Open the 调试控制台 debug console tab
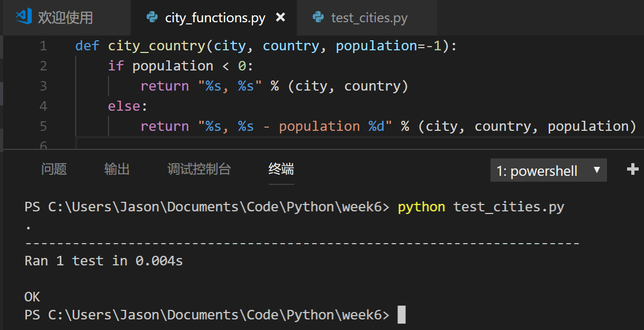Screen dimensions: 644x330 199,169
